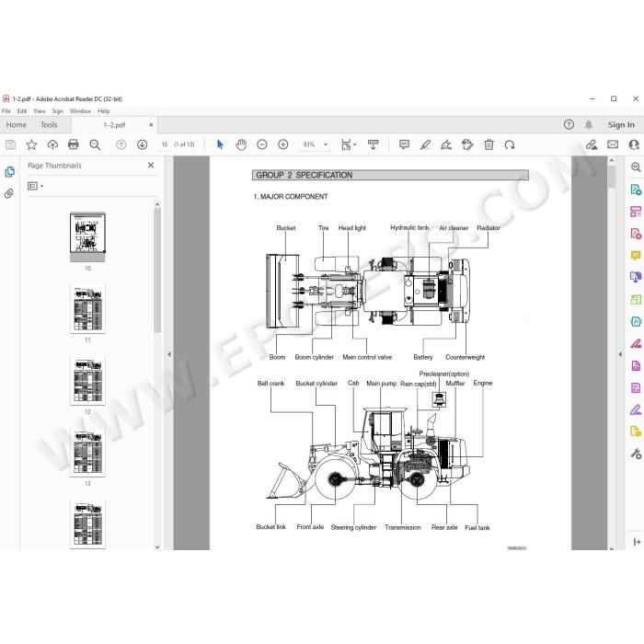The height and width of the screenshot is (644, 644).
Task: Rotate the page with rotate icon
Action: (x=510, y=144)
